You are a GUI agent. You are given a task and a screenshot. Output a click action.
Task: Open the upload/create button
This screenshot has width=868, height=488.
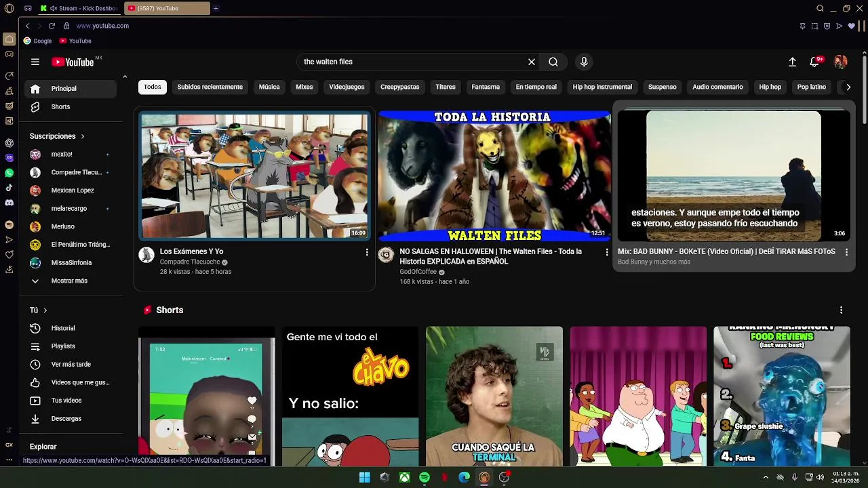[792, 62]
